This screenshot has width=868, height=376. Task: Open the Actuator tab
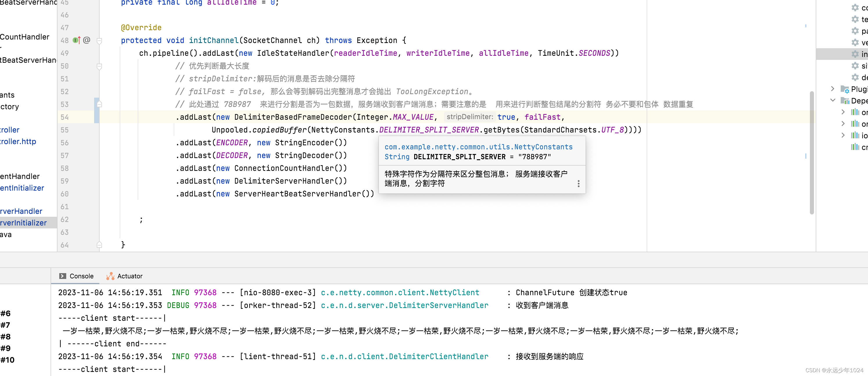point(125,276)
